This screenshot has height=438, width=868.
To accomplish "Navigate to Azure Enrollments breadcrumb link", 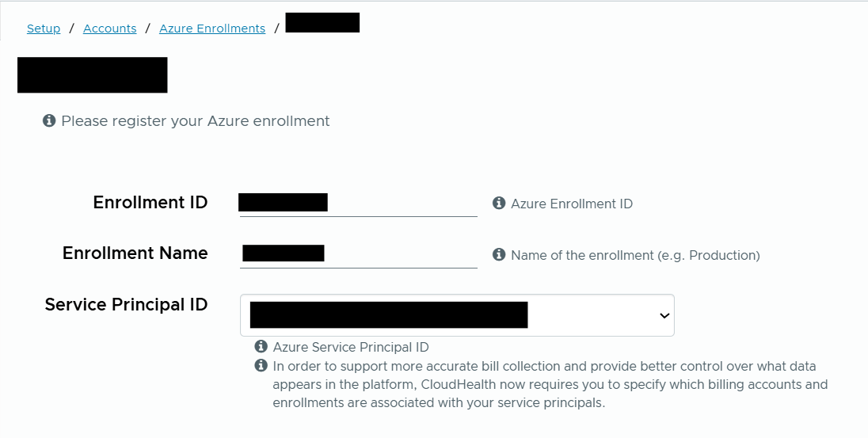I will click(212, 29).
